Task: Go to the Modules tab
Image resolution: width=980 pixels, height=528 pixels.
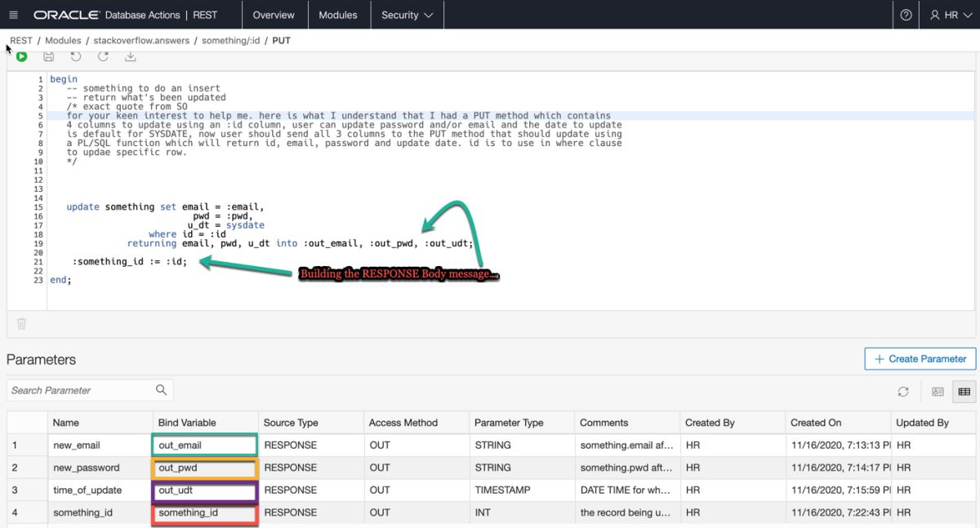Action: point(338,15)
